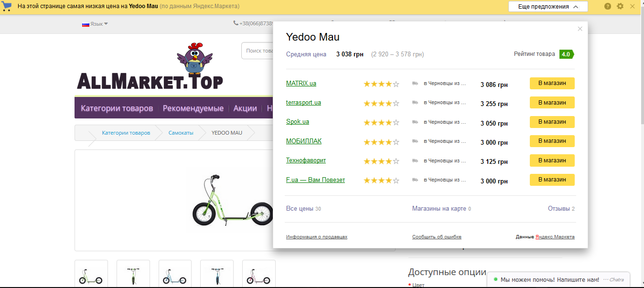Image resolution: width=644 pixels, height=288 pixels.
Task: Open the F.ua — Вам Повезет link
Action: point(315,180)
